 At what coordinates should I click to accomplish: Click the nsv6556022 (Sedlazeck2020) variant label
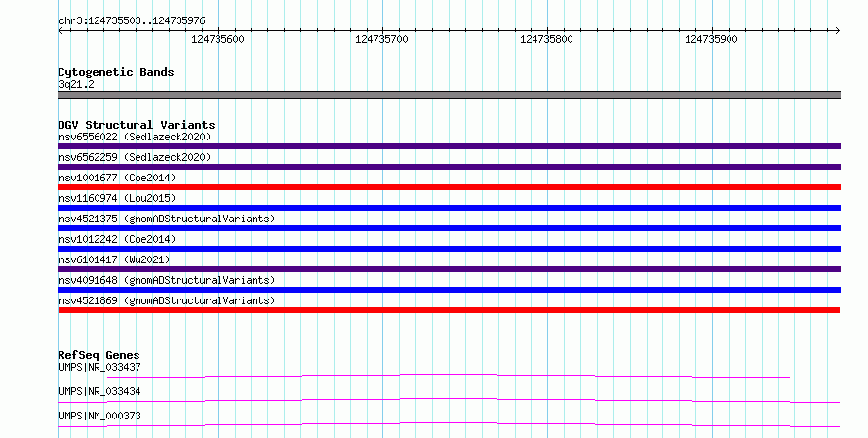click(x=135, y=137)
